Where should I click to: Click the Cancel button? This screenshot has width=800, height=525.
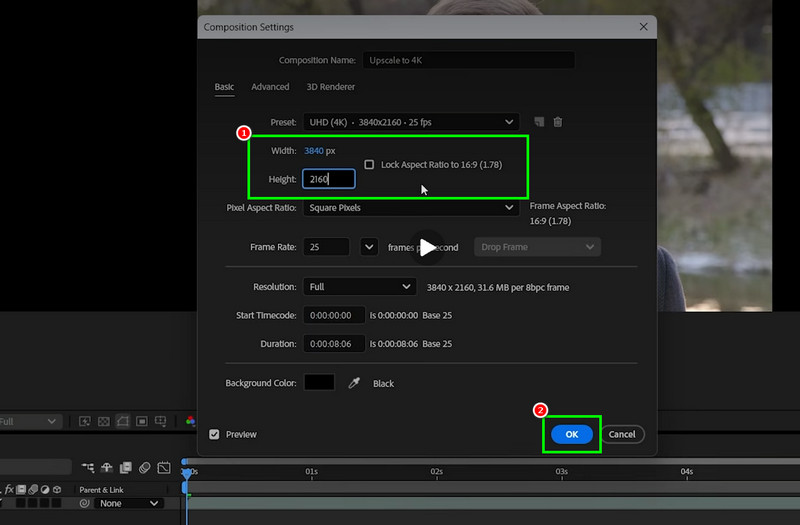(x=622, y=434)
